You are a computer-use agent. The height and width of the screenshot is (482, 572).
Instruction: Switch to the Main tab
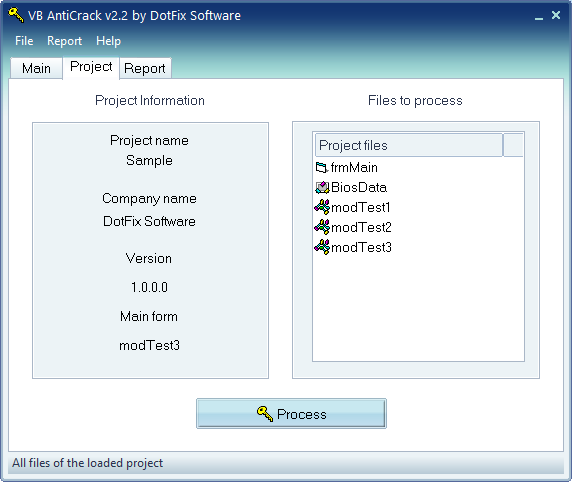point(36,68)
